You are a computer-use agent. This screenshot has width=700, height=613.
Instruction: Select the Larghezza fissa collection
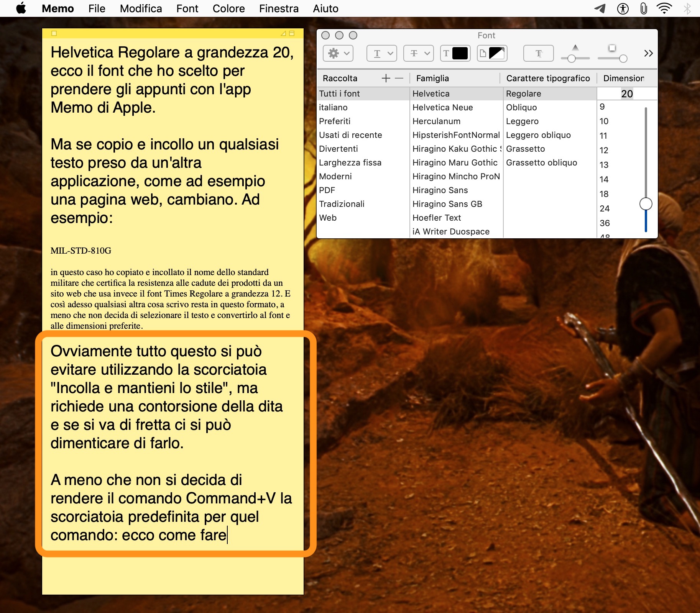pyautogui.click(x=363, y=162)
